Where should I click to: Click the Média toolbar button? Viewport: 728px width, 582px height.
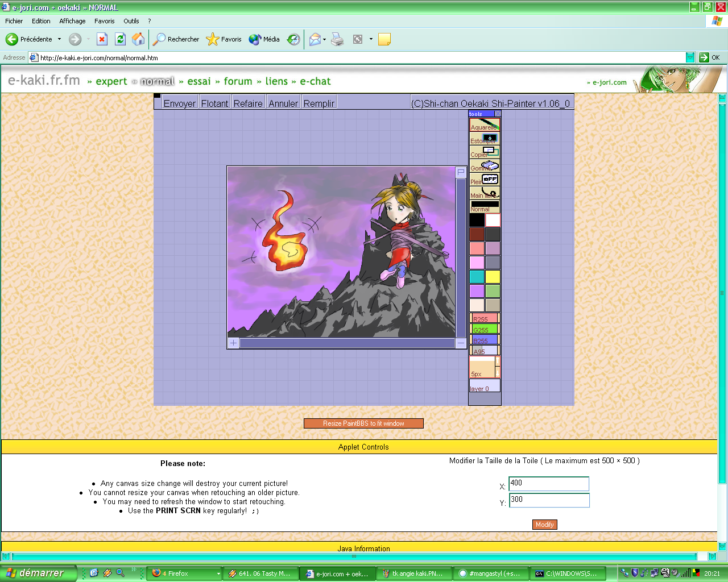[x=264, y=39]
